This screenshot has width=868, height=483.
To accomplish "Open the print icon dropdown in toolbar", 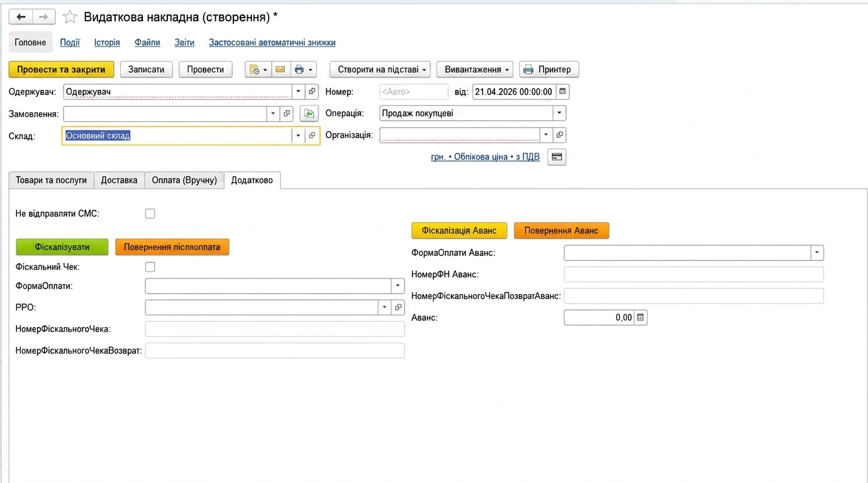I will tap(304, 69).
